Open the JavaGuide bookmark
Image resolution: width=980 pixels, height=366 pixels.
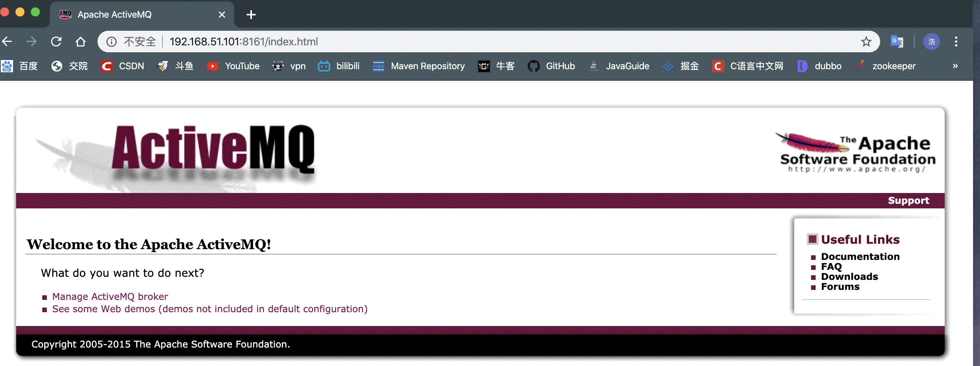[619, 66]
